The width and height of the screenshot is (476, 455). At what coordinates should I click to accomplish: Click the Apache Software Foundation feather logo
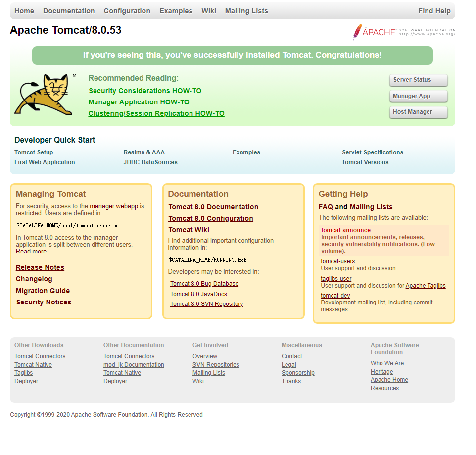(404, 32)
